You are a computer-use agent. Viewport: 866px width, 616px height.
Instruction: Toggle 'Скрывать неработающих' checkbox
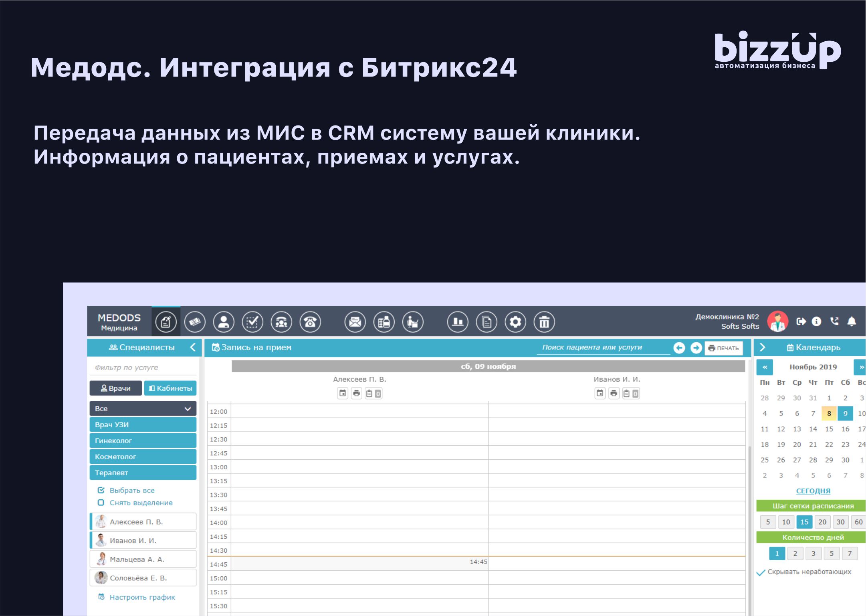tap(761, 572)
